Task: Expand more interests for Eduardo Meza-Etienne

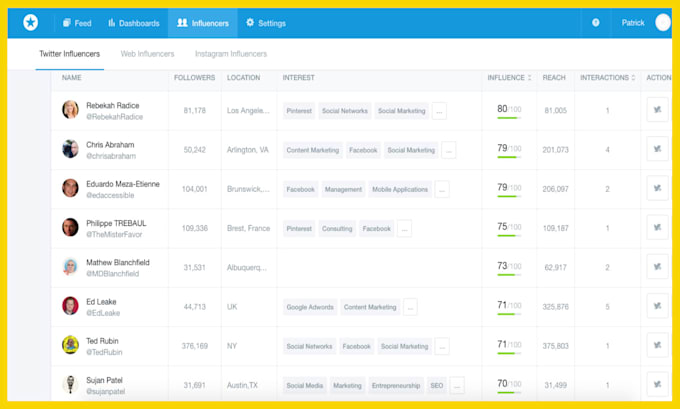Action: coord(442,190)
